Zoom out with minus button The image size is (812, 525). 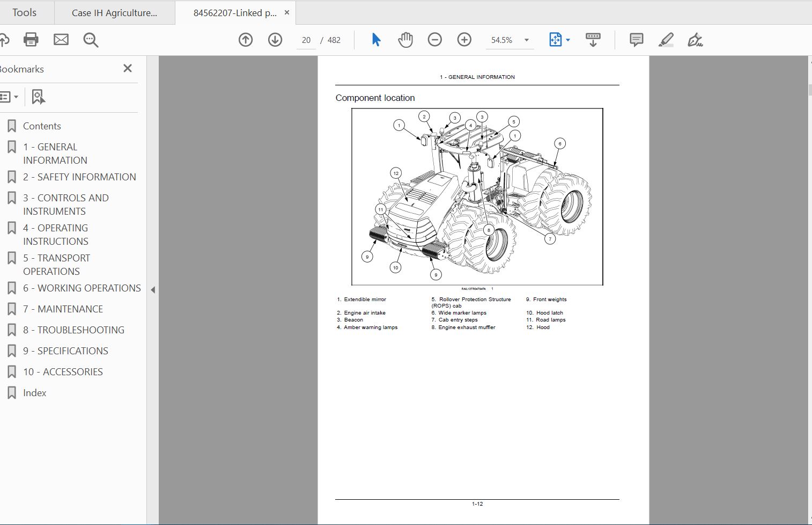tap(435, 40)
